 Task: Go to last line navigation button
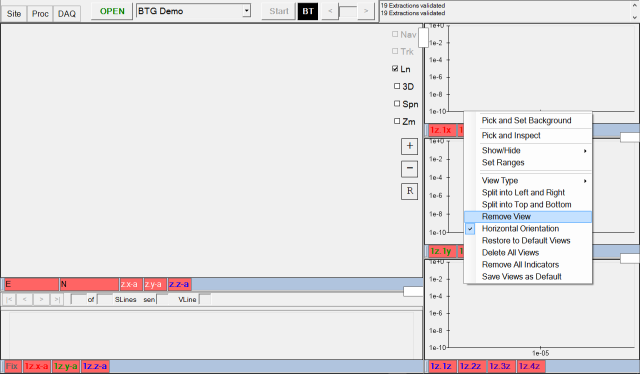coord(57,299)
